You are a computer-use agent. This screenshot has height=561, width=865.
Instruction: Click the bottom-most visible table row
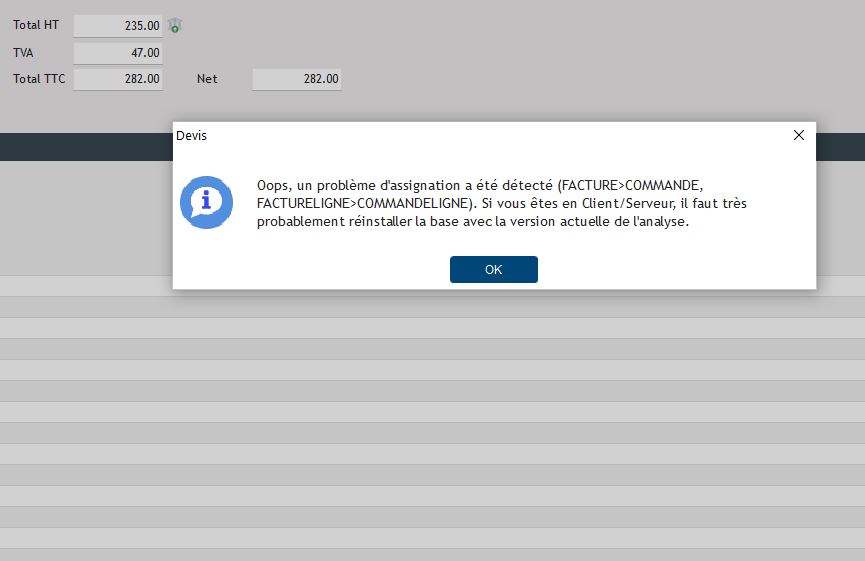pyautogui.click(x=432, y=554)
